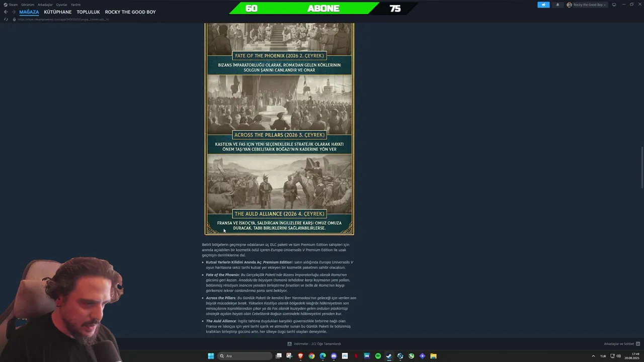
Task: Open the Snipping Tool taskbar icon
Action: pos(289,356)
